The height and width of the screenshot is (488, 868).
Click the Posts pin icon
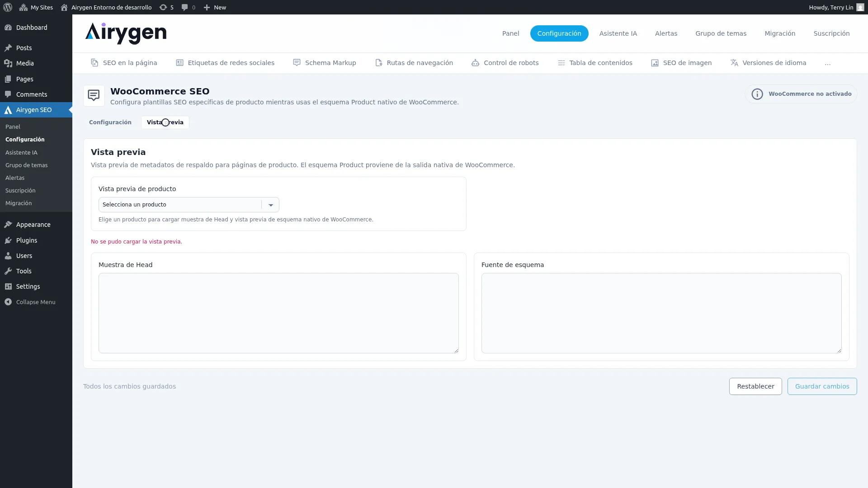pos(8,48)
